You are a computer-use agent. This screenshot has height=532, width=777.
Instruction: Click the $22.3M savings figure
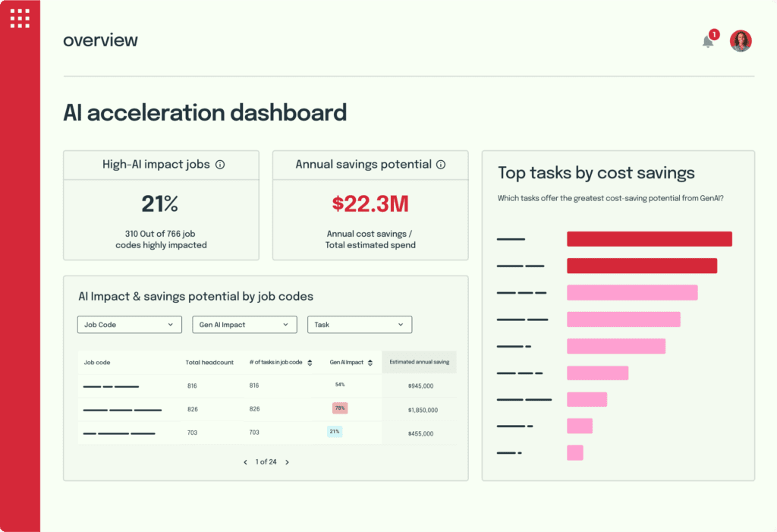pyautogui.click(x=370, y=203)
